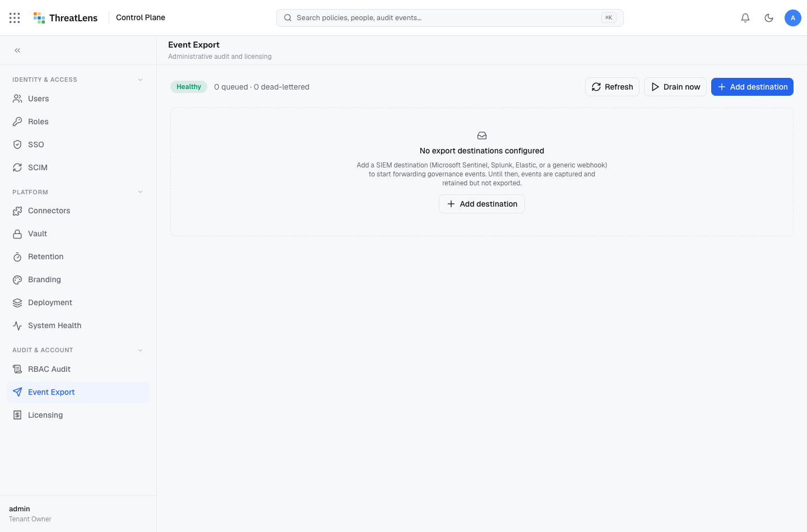Click the inbox icon in the empty state

(482, 136)
